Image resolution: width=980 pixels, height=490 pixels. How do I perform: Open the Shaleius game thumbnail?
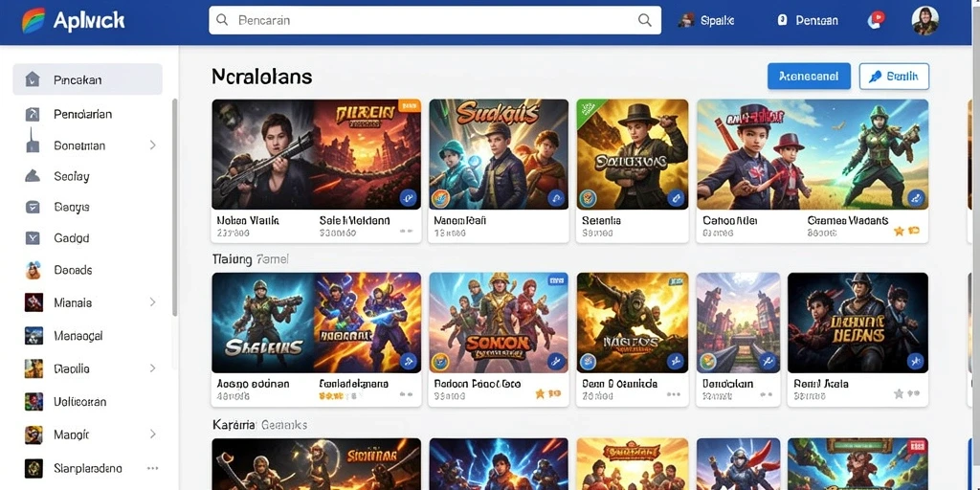(262, 323)
